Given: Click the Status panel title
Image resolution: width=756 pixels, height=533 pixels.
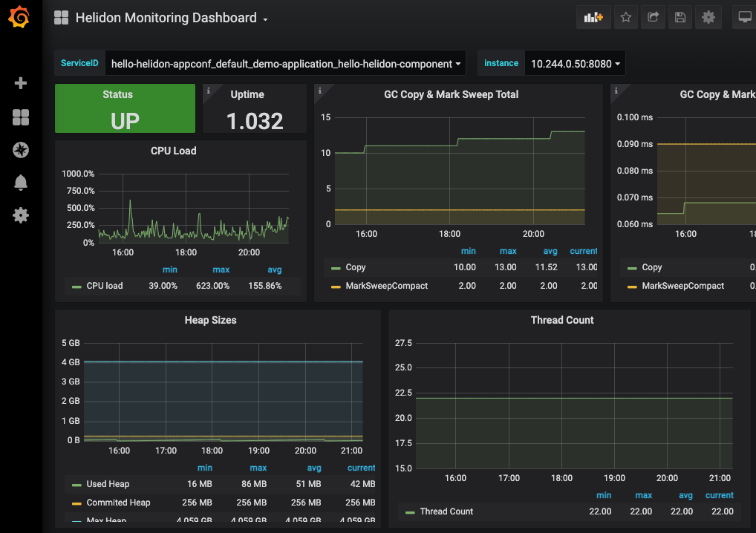Looking at the screenshot, I should 117,94.
